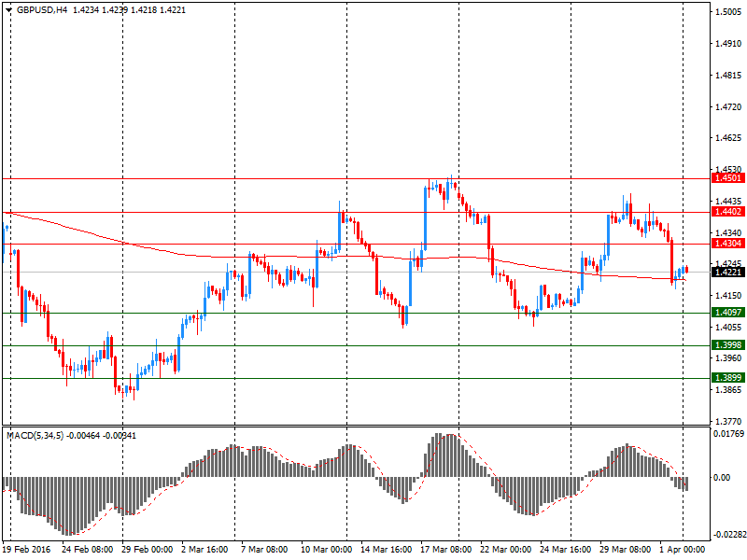Image resolution: width=747 pixels, height=560 pixels.
Task: Select the 1.3899 support price label
Action: point(728,378)
